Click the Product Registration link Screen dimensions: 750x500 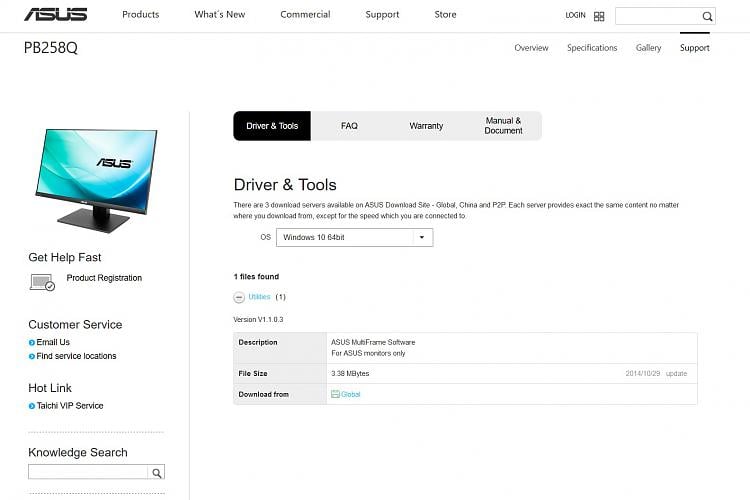point(104,278)
